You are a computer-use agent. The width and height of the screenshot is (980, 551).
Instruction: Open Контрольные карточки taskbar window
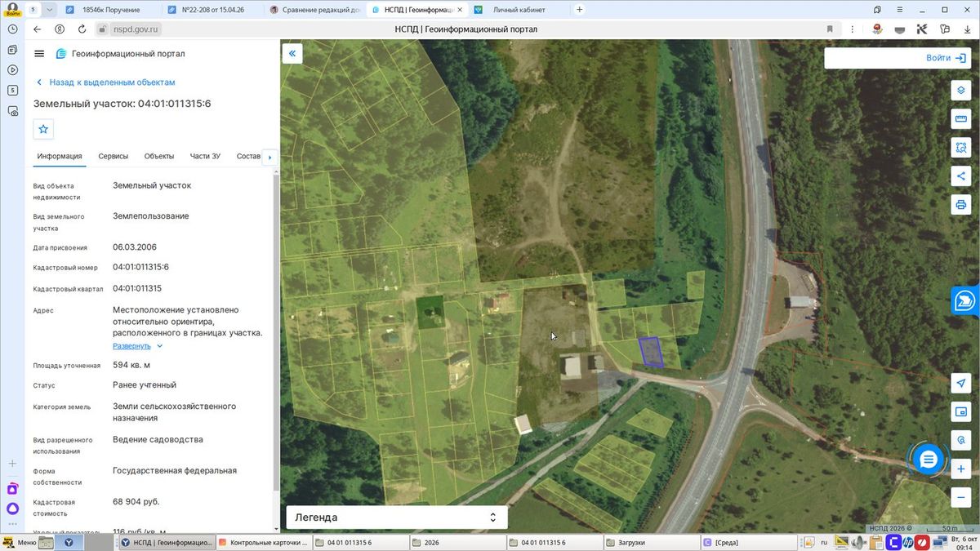tap(265, 542)
